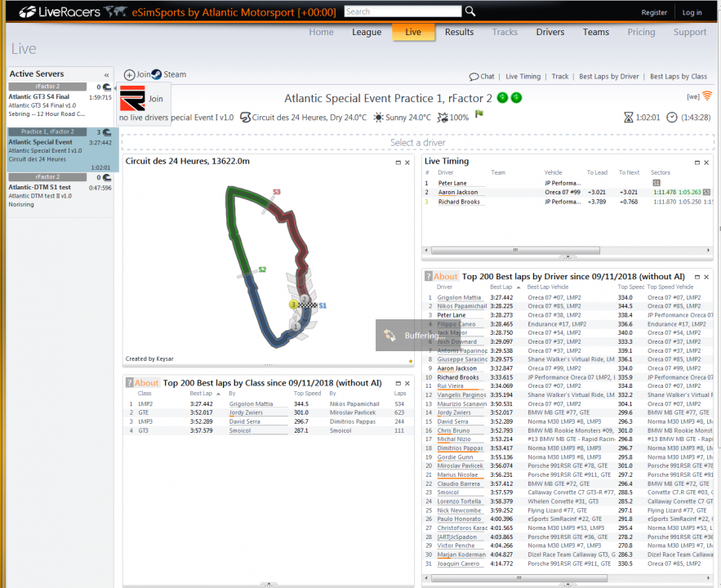Click the green flag icon
This screenshot has height=588, width=721.
point(479,114)
